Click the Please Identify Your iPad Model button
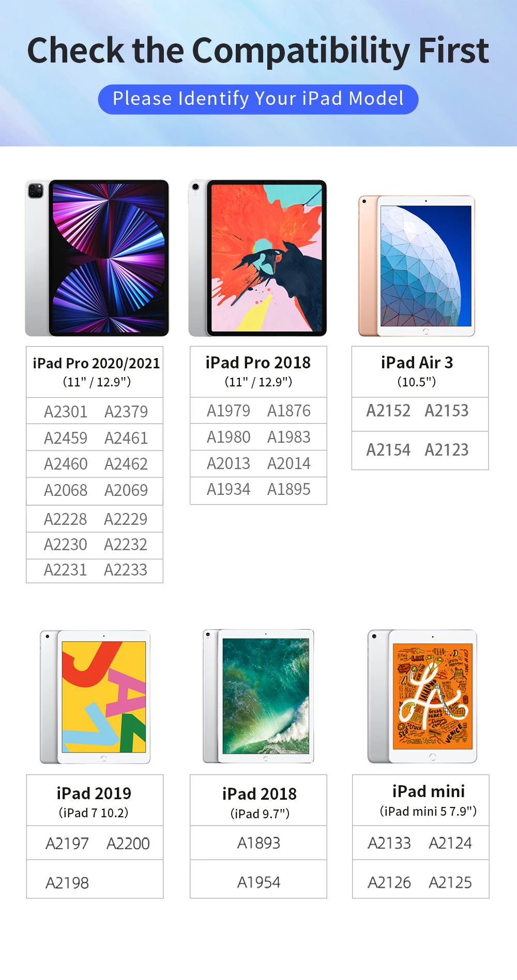The height and width of the screenshot is (980, 517). (258, 99)
